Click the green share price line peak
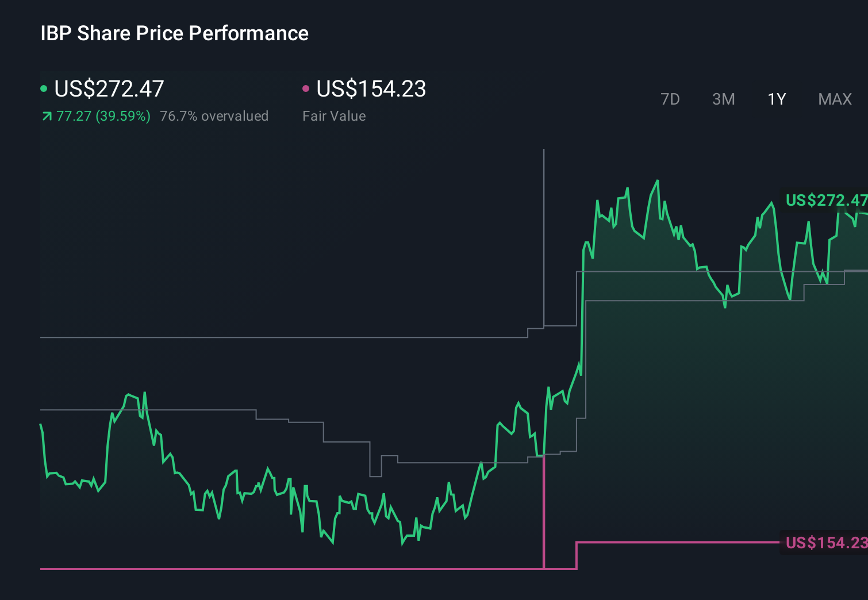This screenshot has height=600, width=868. click(x=657, y=181)
